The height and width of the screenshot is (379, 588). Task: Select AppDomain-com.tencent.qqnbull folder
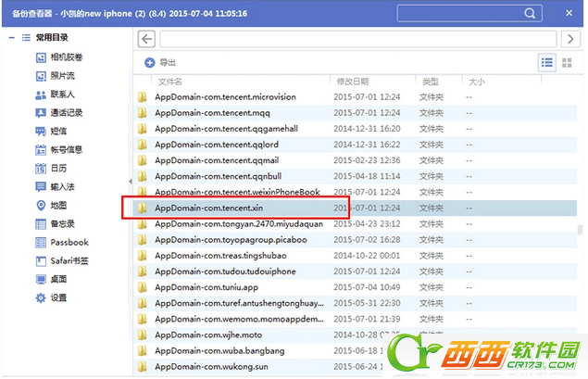click(355, 176)
